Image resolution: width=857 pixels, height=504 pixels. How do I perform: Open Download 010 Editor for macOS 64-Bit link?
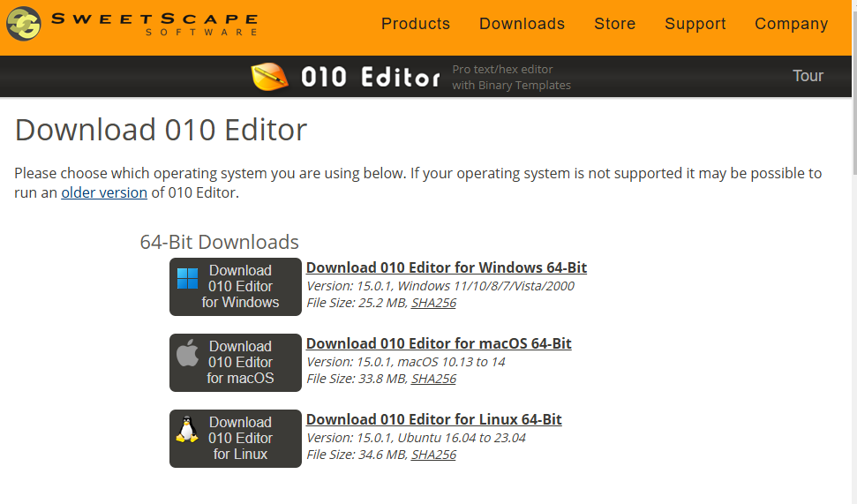click(x=439, y=344)
